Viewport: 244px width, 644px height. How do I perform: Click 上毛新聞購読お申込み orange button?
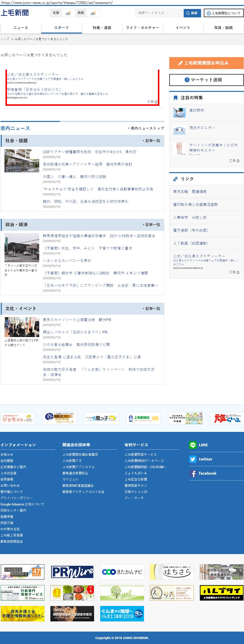point(206,63)
